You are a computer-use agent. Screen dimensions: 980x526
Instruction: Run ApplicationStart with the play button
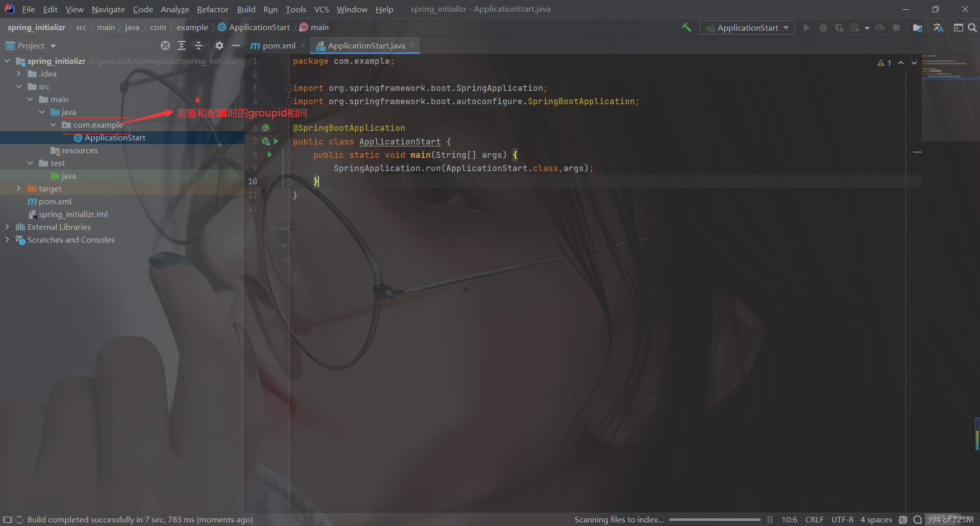point(806,28)
